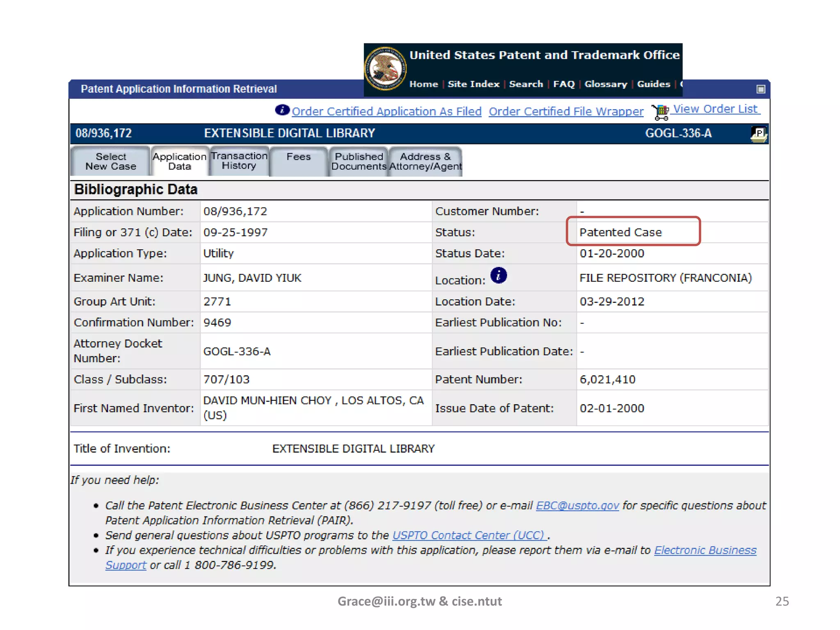Click Site Index in the header menu
This screenshot has height=630, width=840.
[x=473, y=84]
